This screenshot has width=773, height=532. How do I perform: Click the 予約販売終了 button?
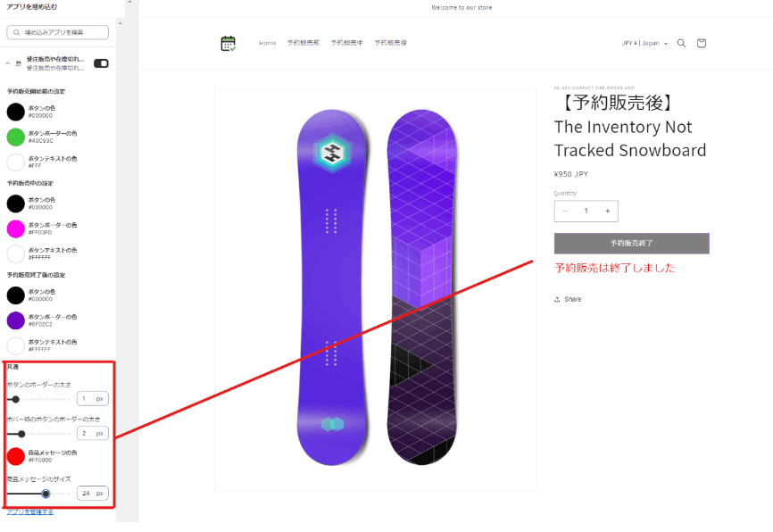point(631,244)
